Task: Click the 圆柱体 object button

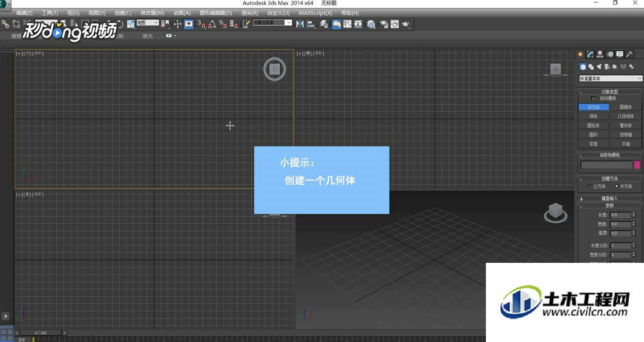Action: click(x=593, y=125)
